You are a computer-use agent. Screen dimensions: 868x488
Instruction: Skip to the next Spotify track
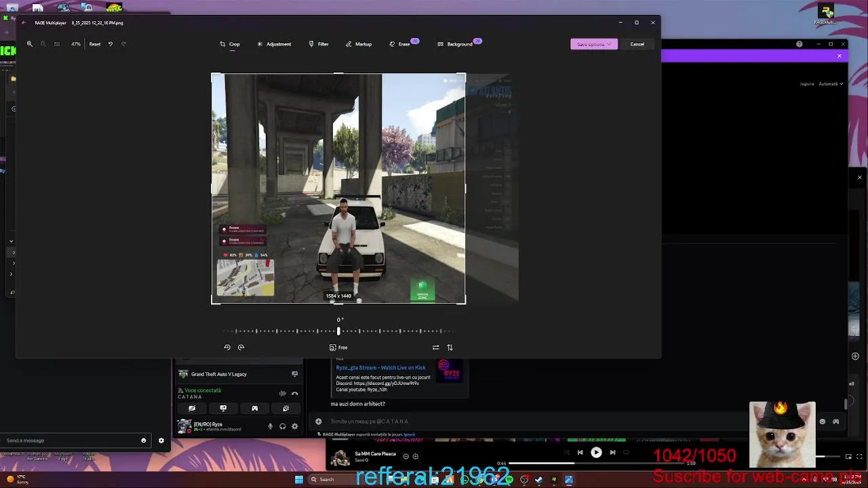(612, 453)
